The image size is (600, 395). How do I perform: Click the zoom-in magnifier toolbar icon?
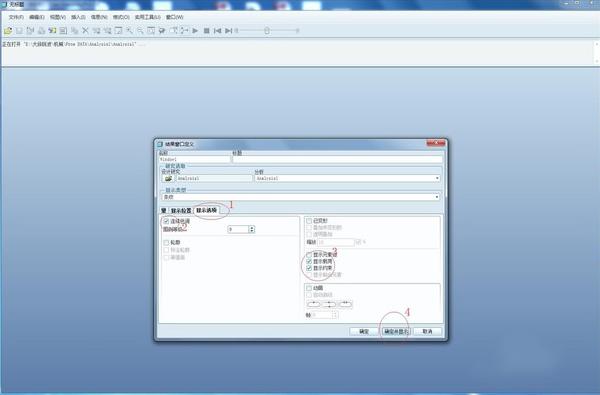[130, 31]
